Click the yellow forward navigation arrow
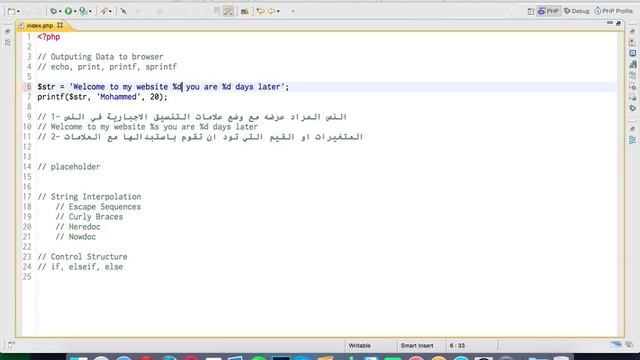Image resolution: width=640 pixels, height=360 pixels. pos(271,11)
